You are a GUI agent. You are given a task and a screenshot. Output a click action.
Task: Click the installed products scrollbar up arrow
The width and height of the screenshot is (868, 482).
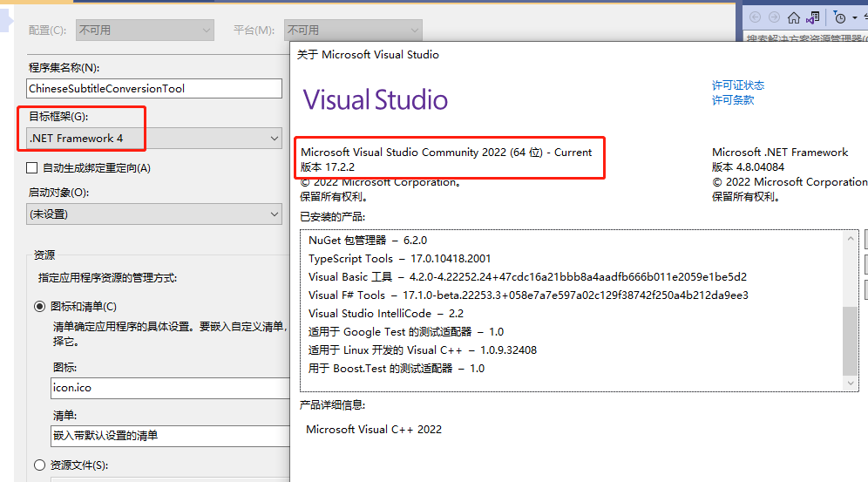[x=851, y=239]
